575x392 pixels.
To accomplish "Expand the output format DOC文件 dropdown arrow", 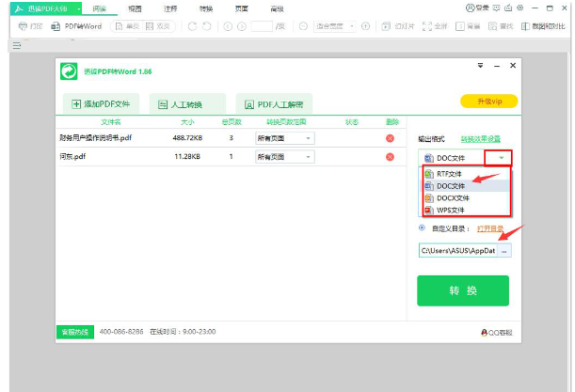I will (x=502, y=158).
